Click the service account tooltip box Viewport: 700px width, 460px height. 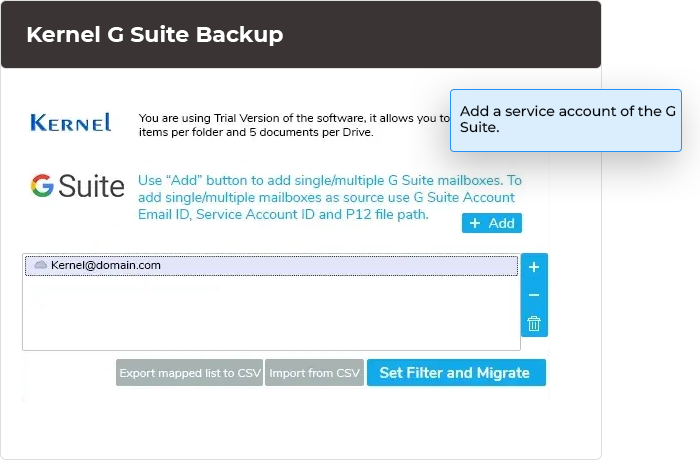click(x=566, y=121)
